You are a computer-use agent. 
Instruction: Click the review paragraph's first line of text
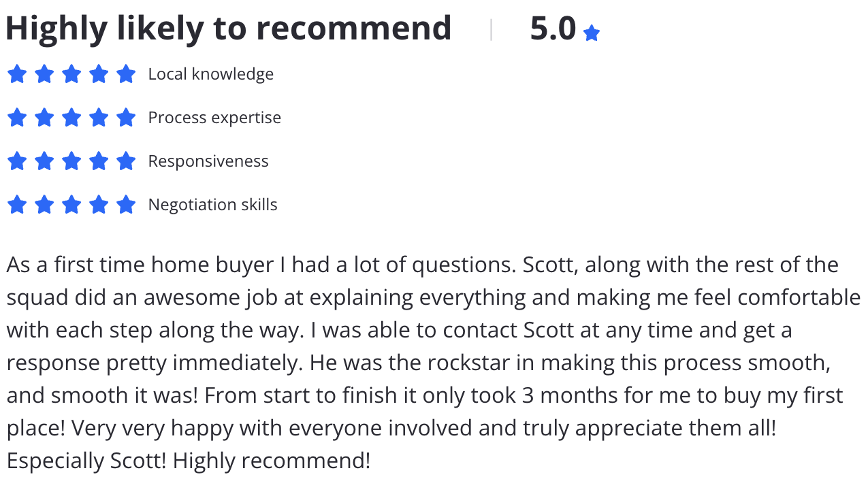click(423, 265)
